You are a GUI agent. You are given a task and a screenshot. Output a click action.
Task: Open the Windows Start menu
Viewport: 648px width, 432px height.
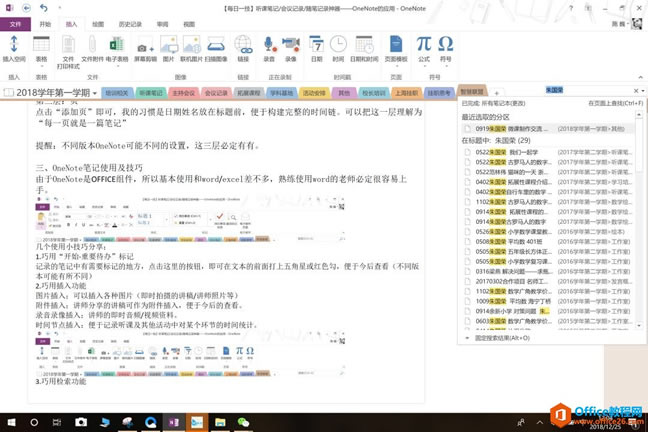click(11, 422)
